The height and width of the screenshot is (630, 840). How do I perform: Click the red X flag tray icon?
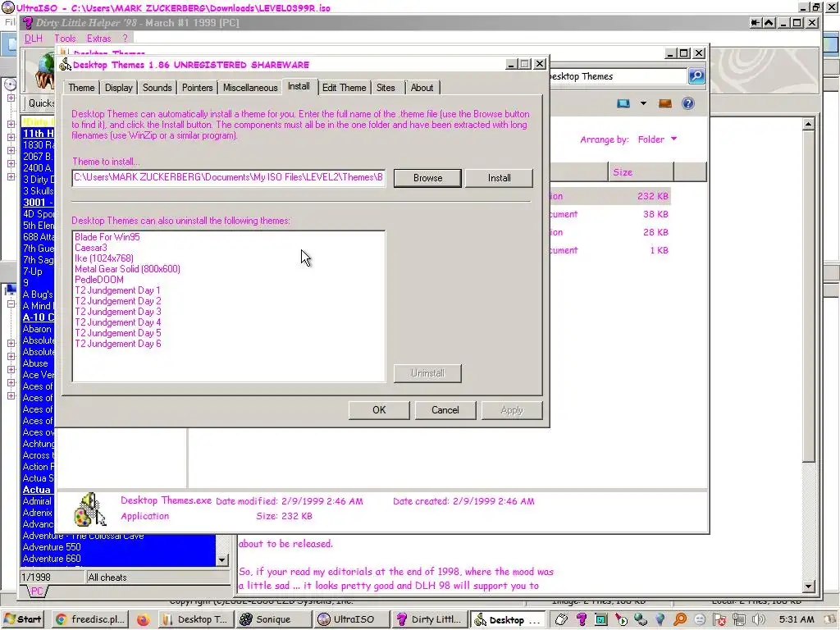(x=719, y=620)
